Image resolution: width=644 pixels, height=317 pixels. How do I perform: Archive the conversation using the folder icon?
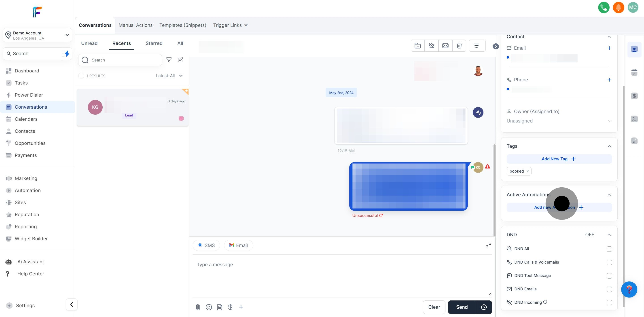coord(418,46)
